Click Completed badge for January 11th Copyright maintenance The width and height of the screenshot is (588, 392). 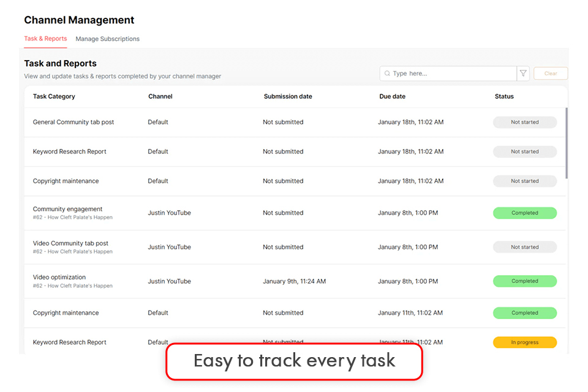click(x=525, y=313)
